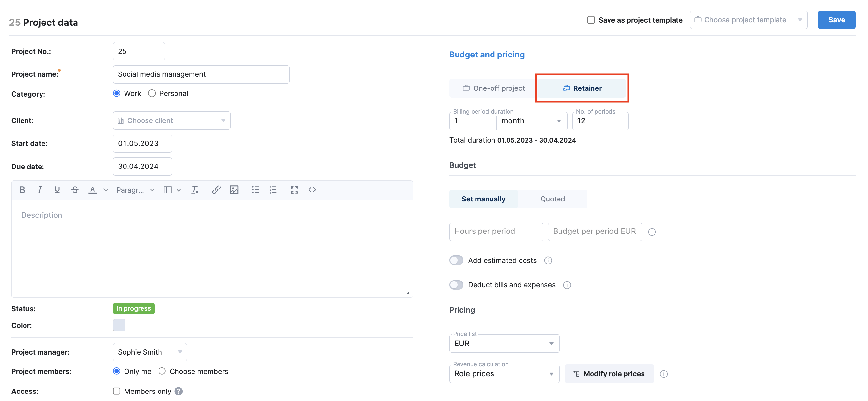Switch to the One-off project tab
This screenshot has width=868, height=401.
pos(493,88)
